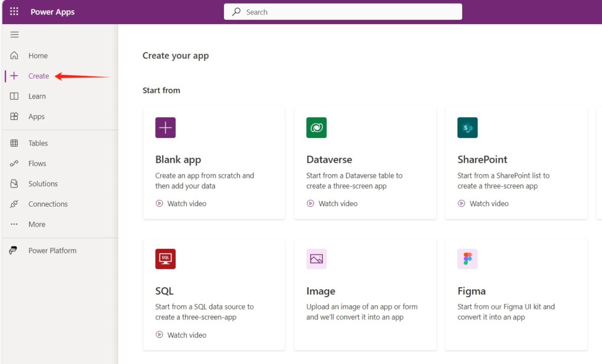The width and height of the screenshot is (602, 364).
Task: Click 'Create an app from scratch' description
Action: [x=205, y=181]
